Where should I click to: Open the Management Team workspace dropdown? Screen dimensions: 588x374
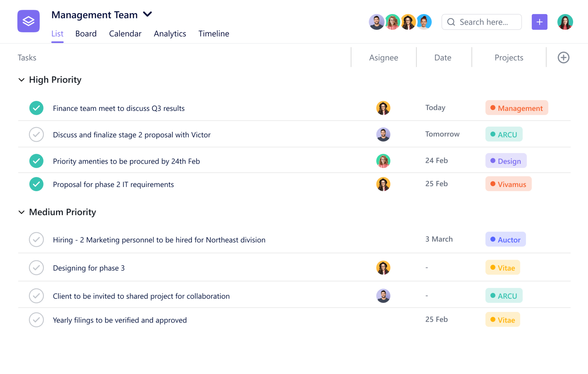pos(148,14)
